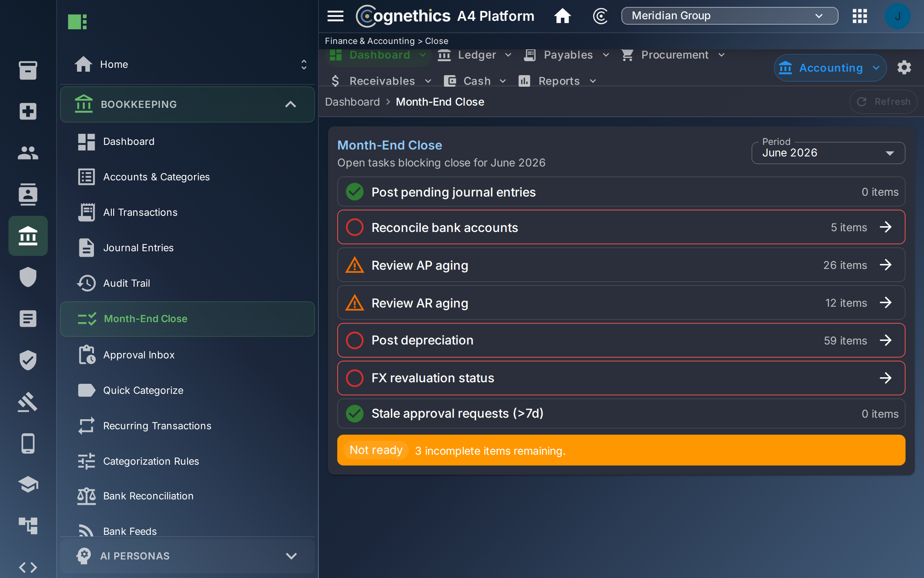Open the hamburger menu icon

[x=335, y=16]
